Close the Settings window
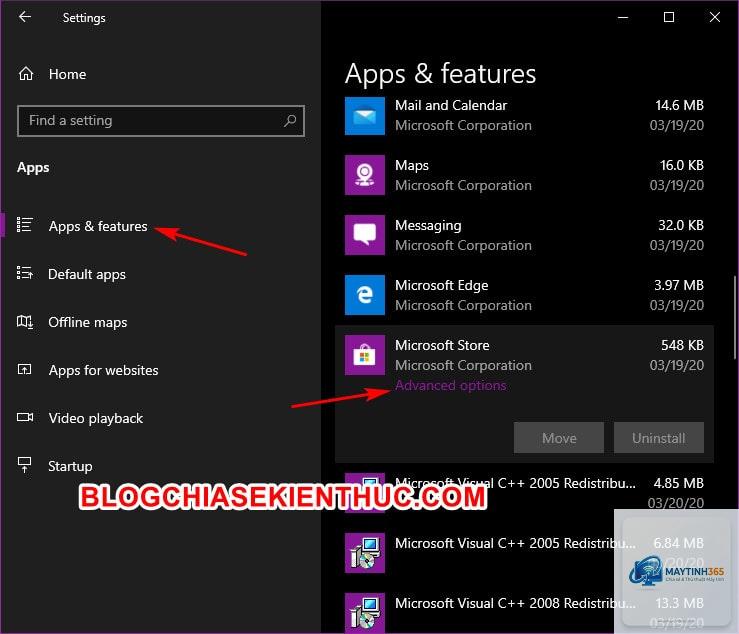Screen dimensions: 739x634 click(x=714, y=17)
